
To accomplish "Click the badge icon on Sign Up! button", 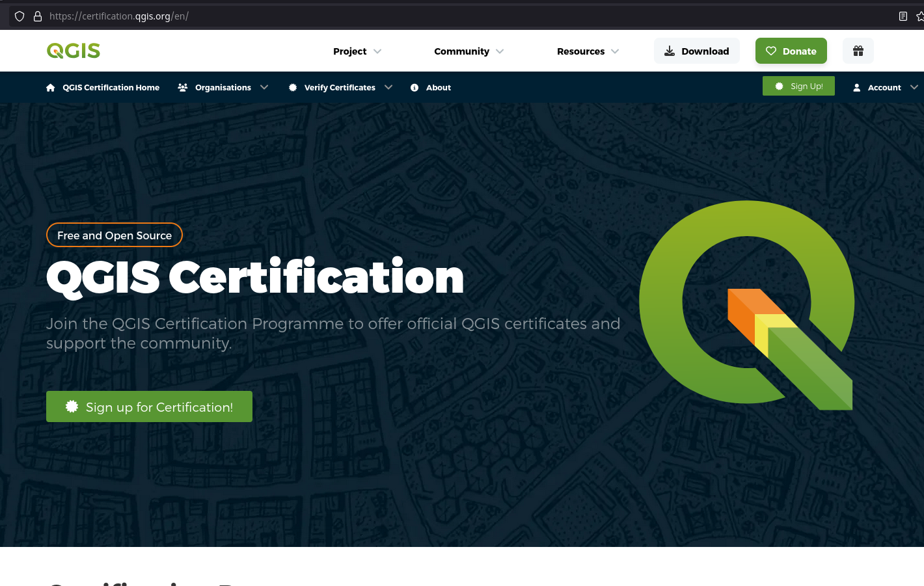I will [x=780, y=86].
